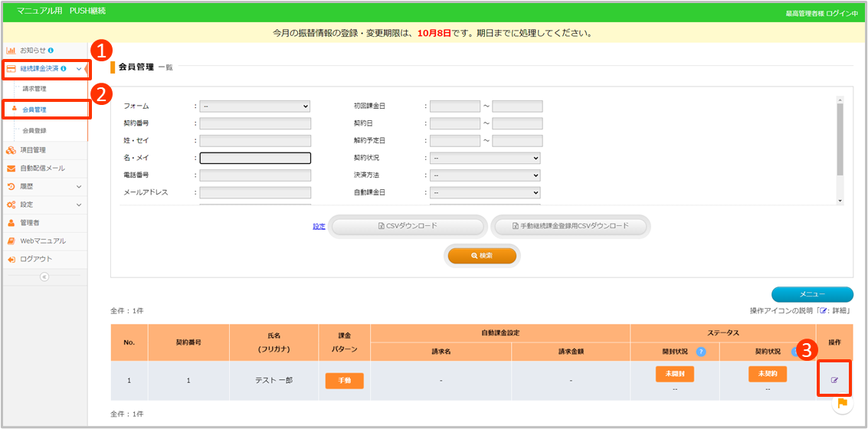This screenshot has height=429, width=868.
Task: Open the フォーム dropdown
Action: point(254,106)
